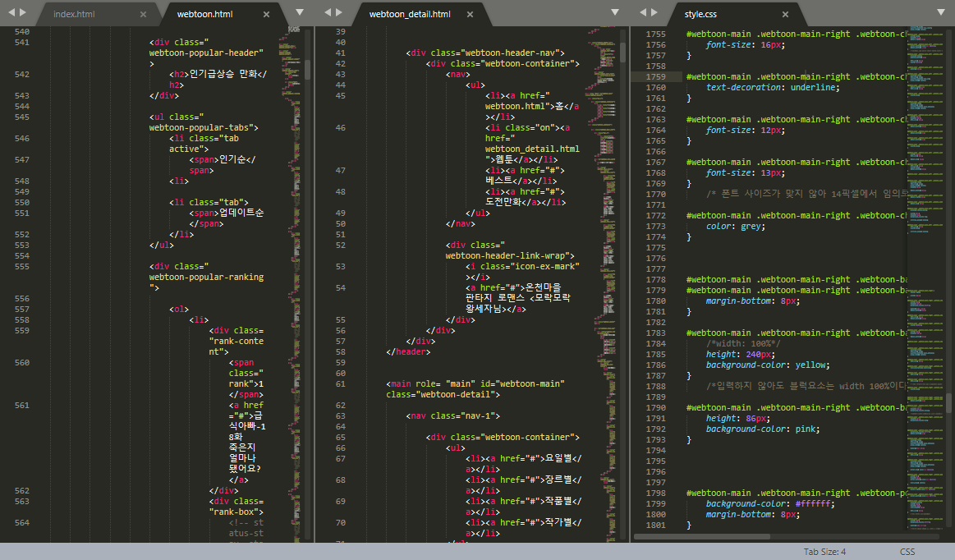Image resolution: width=955 pixels, height=560 pixels.
Task: Open the tab list dropdown in the first pane
Action: point(300,12)
